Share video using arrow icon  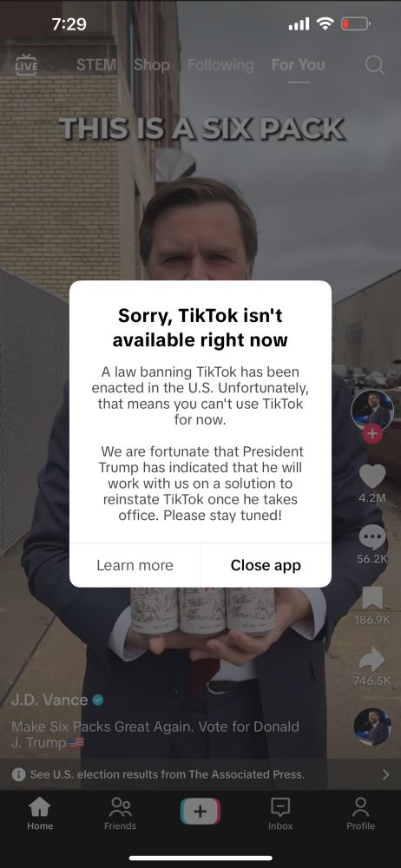point(372,659)
